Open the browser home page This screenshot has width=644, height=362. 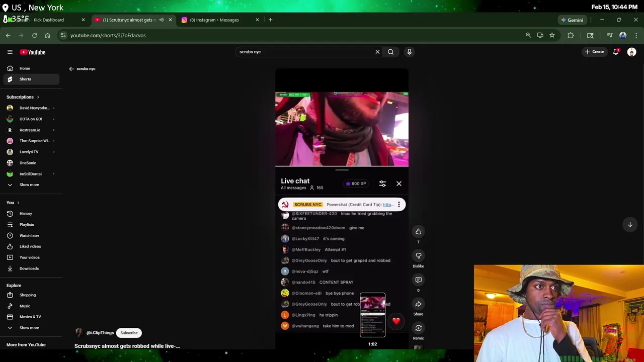tap(47, 35)
